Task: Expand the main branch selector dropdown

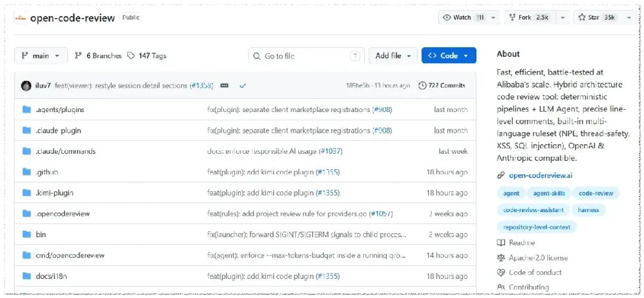Action: point(41,56)
